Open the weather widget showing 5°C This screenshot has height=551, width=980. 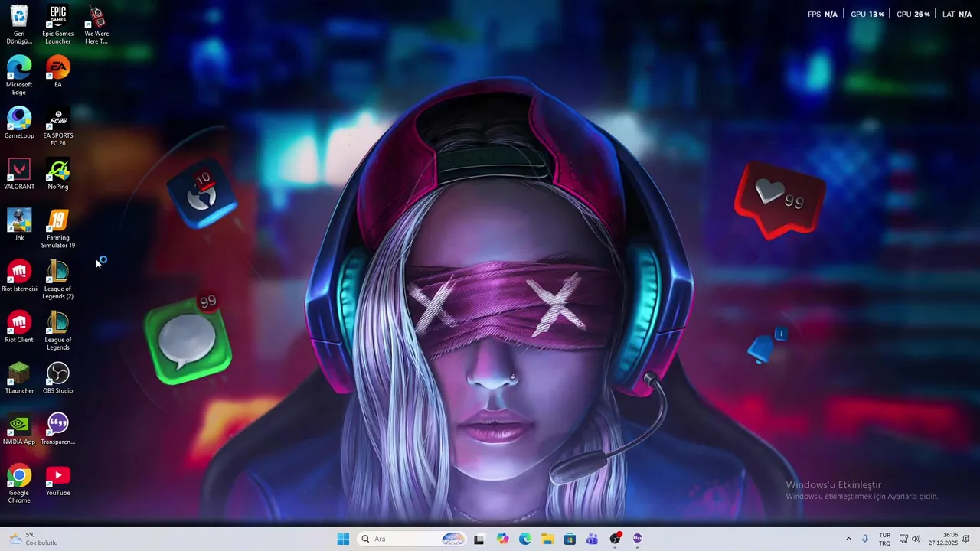click(34, 539)
